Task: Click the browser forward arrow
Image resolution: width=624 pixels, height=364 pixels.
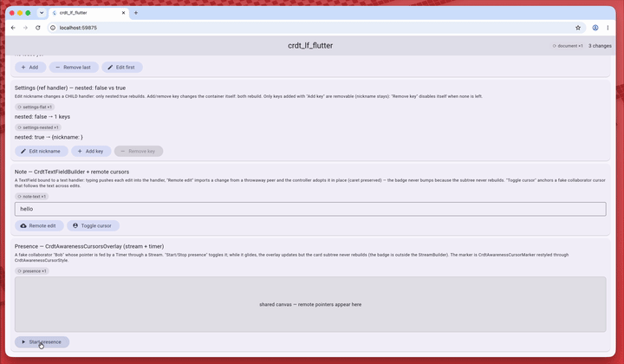Action: 25,28
